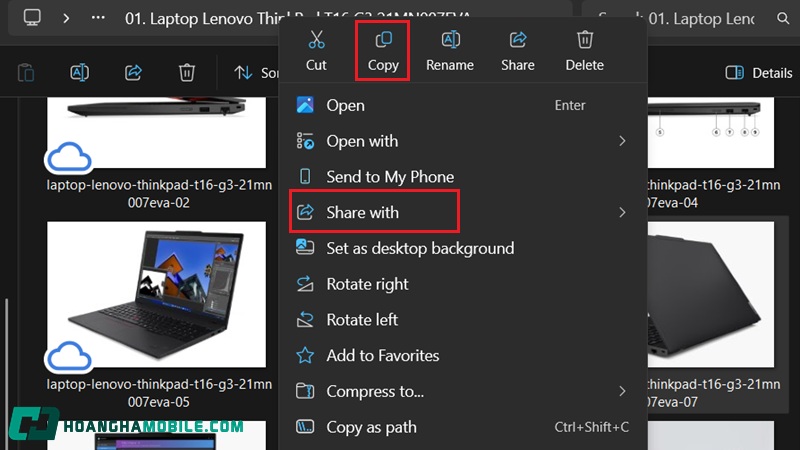The width and height of the screenshot is (800, 450).
Task: Select Rotate left
Action: coord(463,319)
